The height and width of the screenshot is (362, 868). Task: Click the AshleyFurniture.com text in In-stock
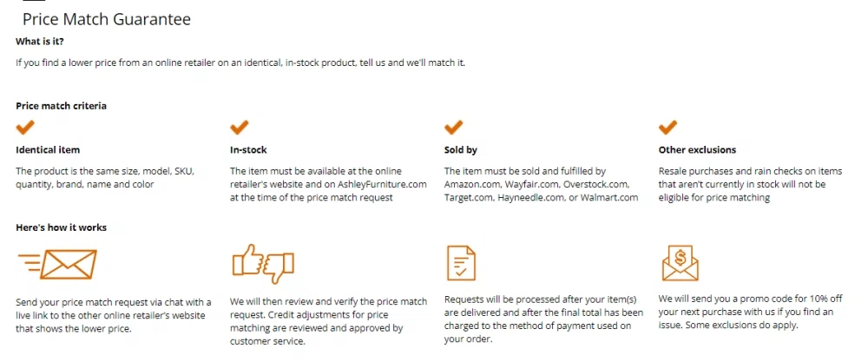click(383, 184)
